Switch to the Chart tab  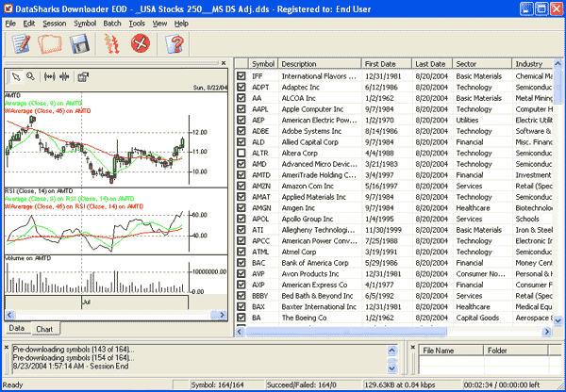(x=44, y=329)
